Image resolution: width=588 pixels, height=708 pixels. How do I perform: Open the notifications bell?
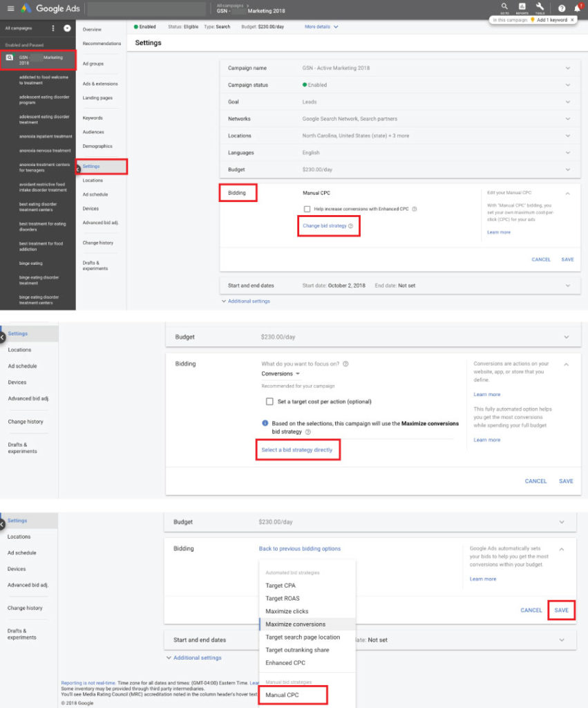click(x=578, y=8)
